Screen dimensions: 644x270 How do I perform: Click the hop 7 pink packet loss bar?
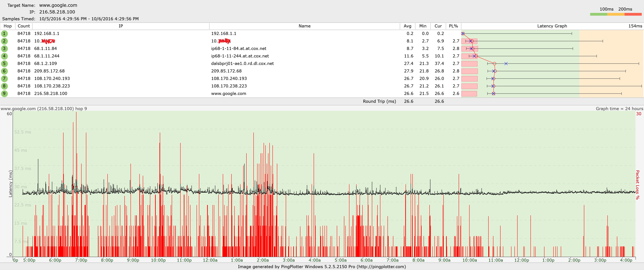point(469,79)
